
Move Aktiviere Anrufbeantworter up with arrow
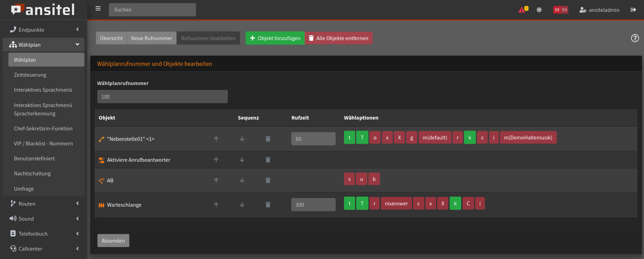[216, 160]
